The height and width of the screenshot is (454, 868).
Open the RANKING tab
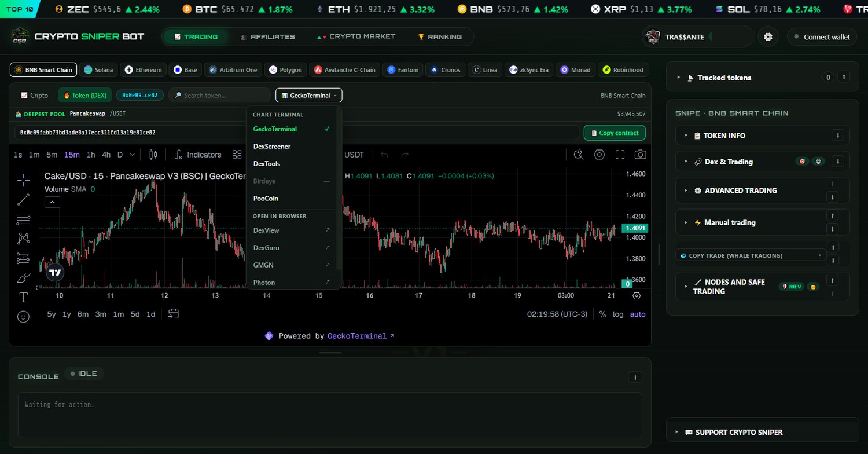440,36
